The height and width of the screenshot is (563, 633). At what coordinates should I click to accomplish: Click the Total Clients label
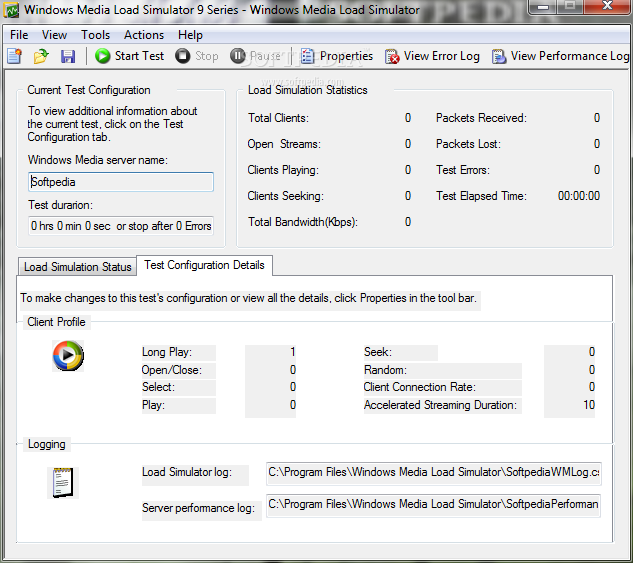(x=278, y=118)
